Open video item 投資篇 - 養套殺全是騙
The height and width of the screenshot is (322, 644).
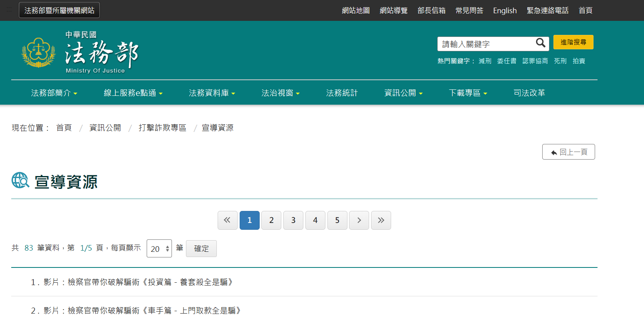139,282
